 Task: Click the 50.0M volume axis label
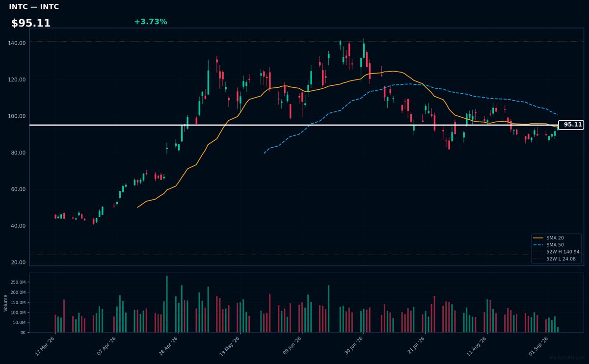(x=20, y=322)
